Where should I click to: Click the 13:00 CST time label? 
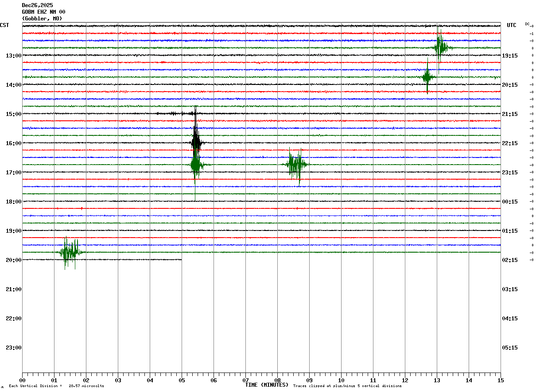click(14, 56)
